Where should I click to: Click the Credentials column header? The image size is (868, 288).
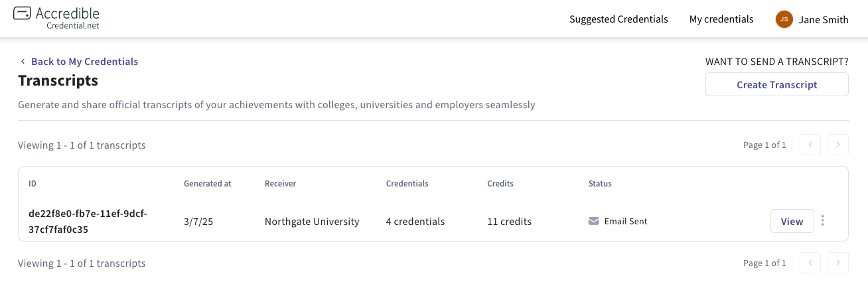[407, 183]
